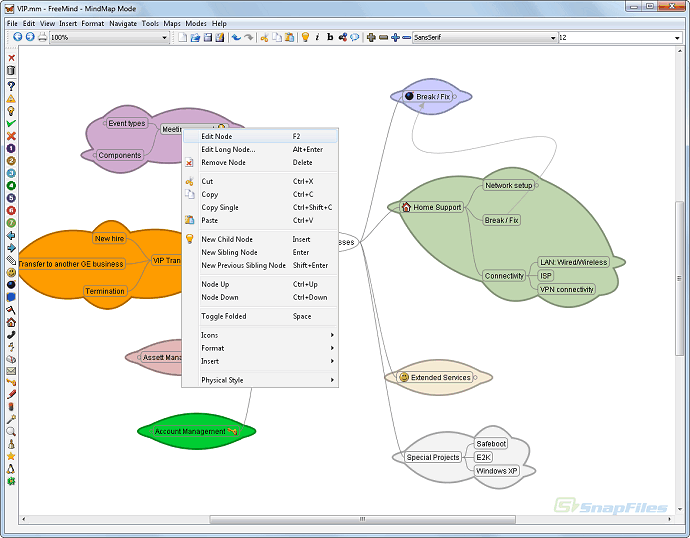Click the Extended Services node
The width and height of the screenshot is (690, 538).
pos(440,378)
